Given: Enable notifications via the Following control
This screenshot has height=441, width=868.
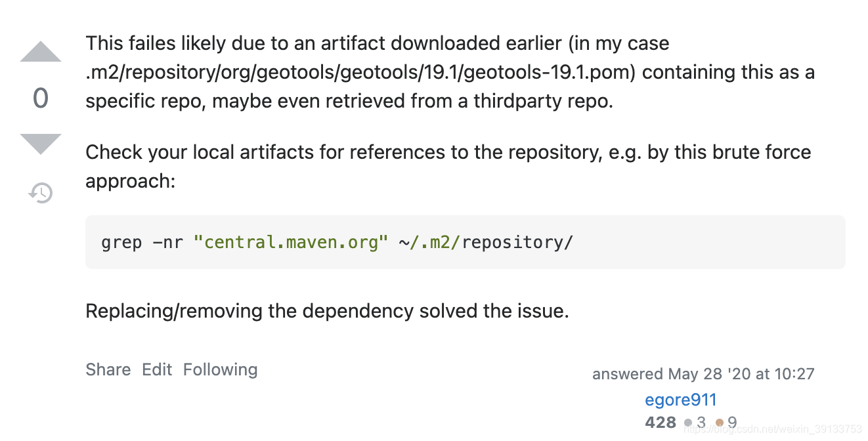Looking at the screenshot, I should pyautogui.click(x=220, y=369).
